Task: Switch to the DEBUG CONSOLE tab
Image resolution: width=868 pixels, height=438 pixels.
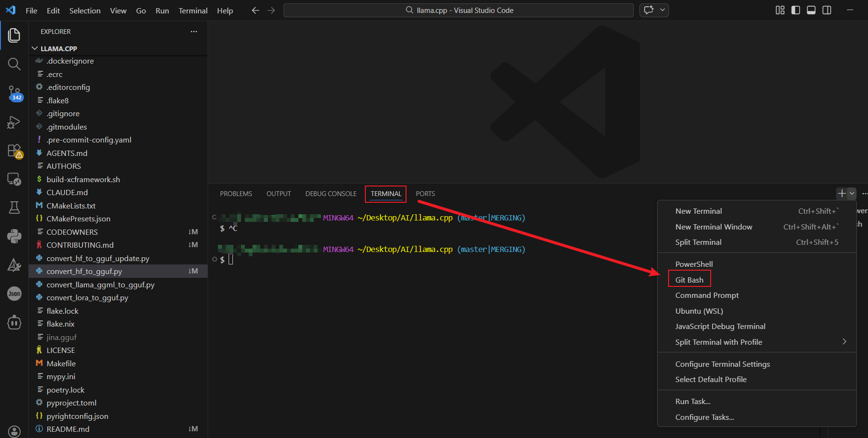Action: click(x=331, y=194)
